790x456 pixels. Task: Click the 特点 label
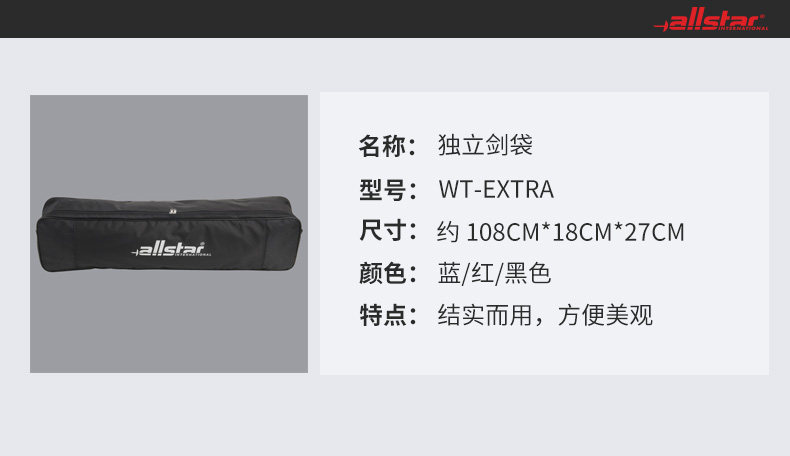(x=388, y=315)
